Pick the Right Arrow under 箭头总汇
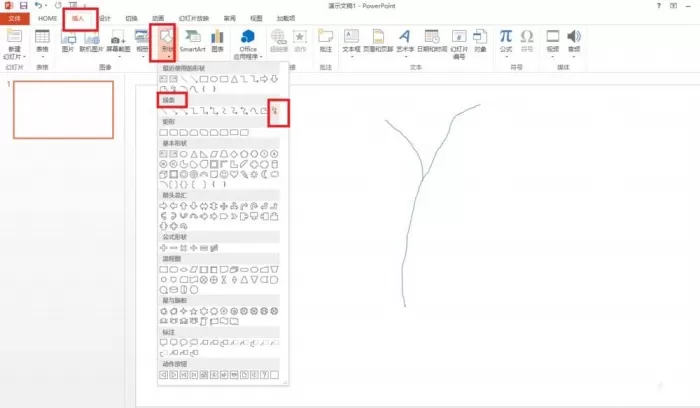Screen dimensions: 700x408 pos(163,206)
